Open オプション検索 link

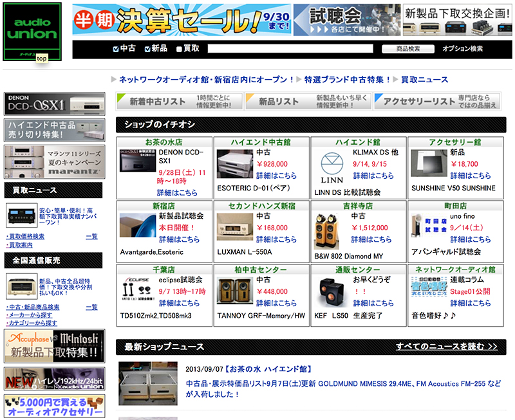click(x=462, y=49)
